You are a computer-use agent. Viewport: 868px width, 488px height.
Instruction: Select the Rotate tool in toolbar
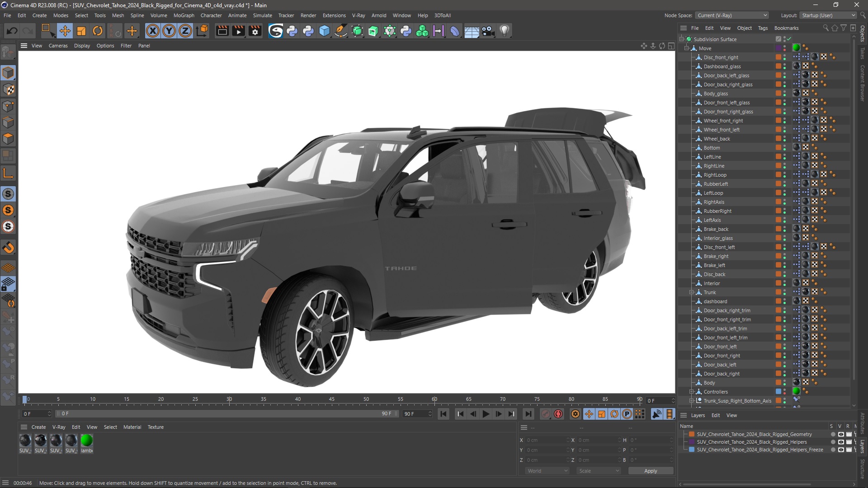point(98,31)
